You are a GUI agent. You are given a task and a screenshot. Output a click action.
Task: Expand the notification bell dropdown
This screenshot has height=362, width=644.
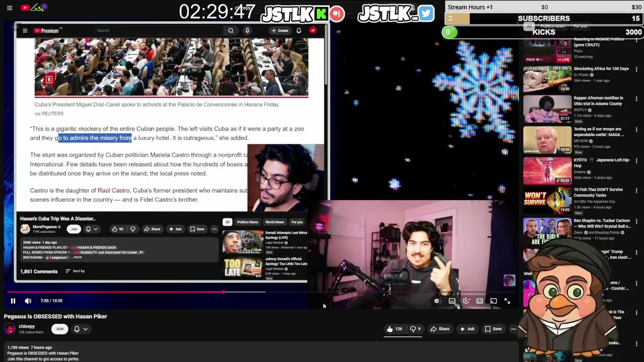pos(81,329)
